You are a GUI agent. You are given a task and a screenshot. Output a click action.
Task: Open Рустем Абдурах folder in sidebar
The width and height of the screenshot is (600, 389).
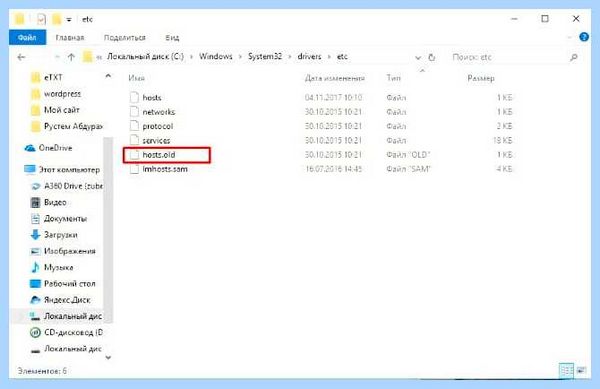coord(73,126)
